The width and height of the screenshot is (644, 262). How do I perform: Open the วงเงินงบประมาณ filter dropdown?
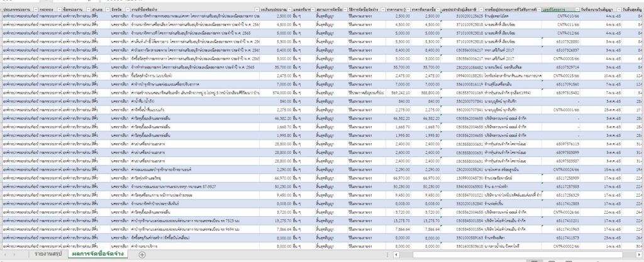coord(289,11)
